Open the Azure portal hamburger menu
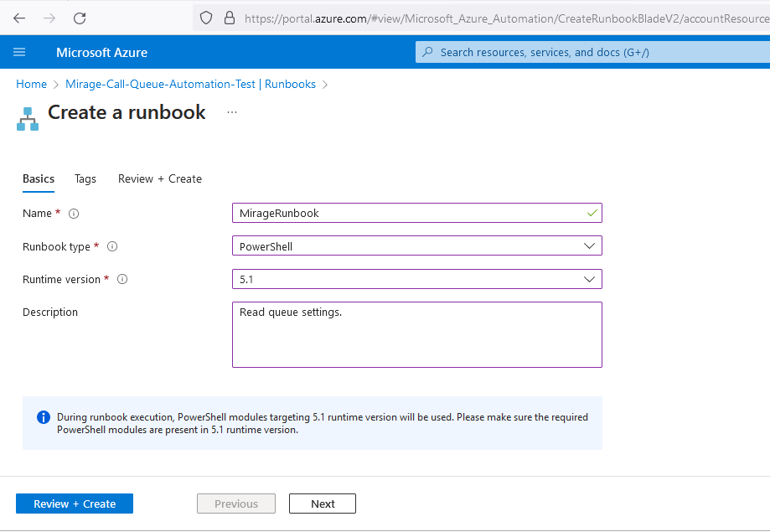This screenshot has width=770, height=532. [19, 52]
